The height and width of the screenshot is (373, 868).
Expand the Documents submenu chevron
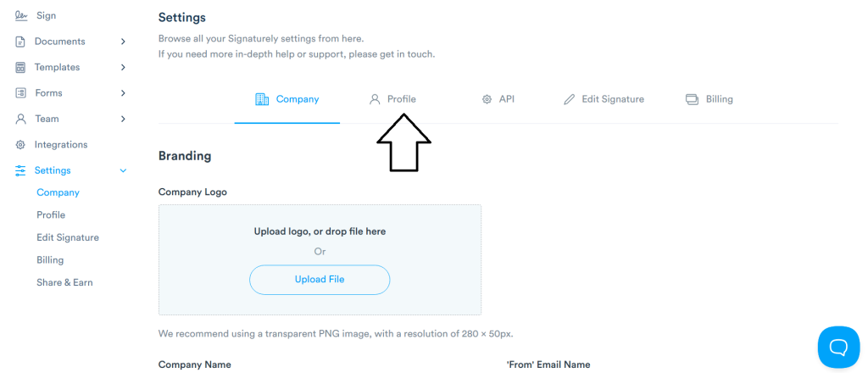pos(124,42)
